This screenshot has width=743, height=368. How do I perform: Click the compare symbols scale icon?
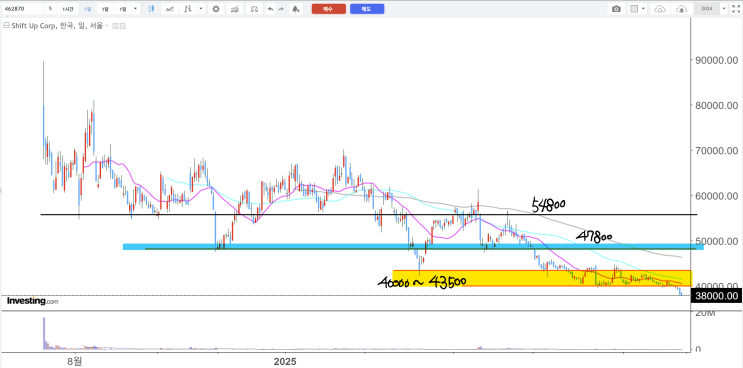pos(254,9)
